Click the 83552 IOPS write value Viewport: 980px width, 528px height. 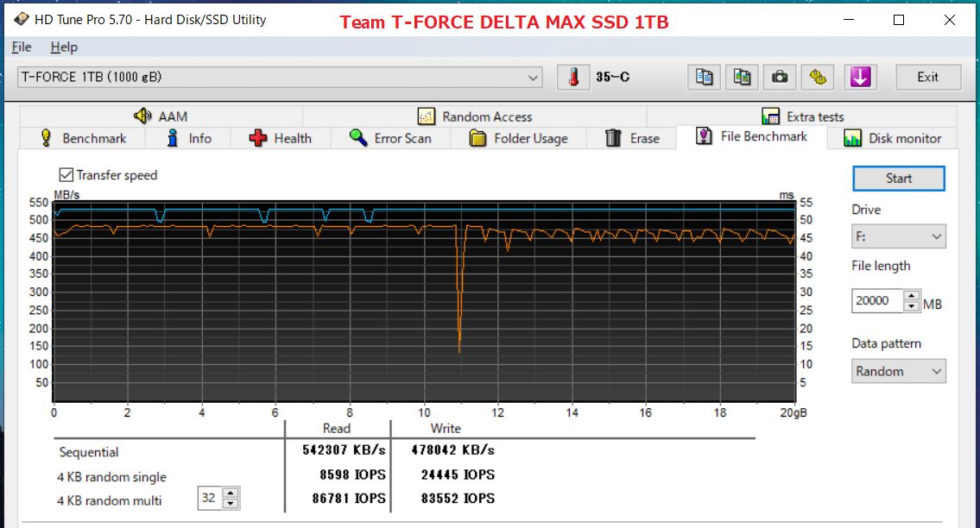(x=458, y=498)
